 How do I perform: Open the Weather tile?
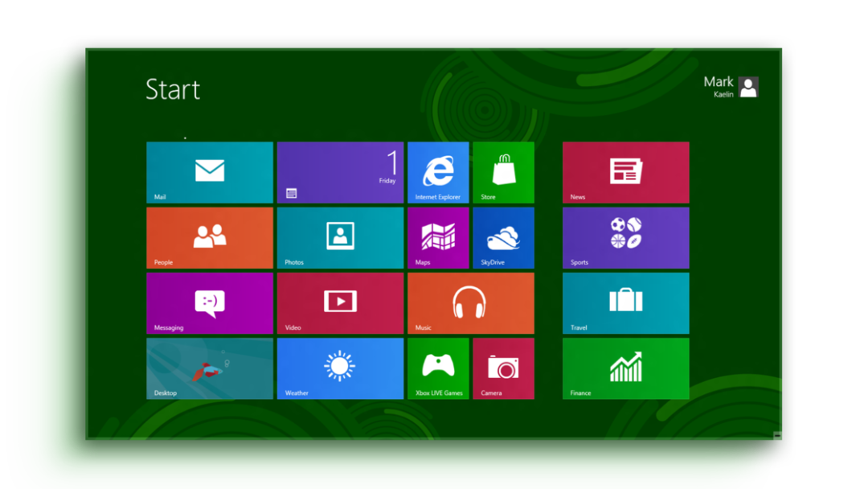click(340, 368)
